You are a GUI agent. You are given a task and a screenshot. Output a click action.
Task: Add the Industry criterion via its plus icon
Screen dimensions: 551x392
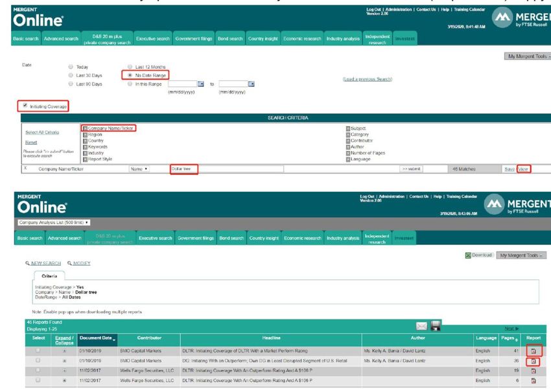(x=85, y=154)
